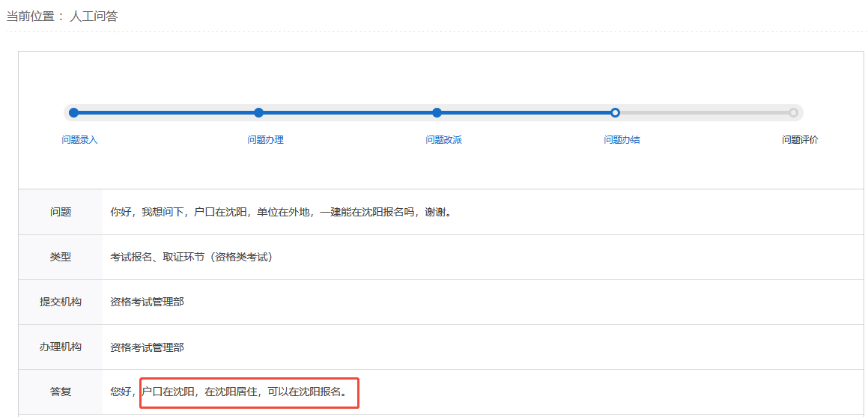This screenshot has height=417, width=868.
Task: Click the 问题办结 step label
Action: tap(622, 140)
